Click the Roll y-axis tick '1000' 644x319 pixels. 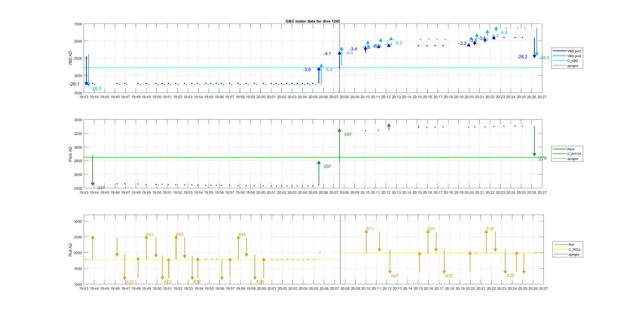tap(78, 284)
